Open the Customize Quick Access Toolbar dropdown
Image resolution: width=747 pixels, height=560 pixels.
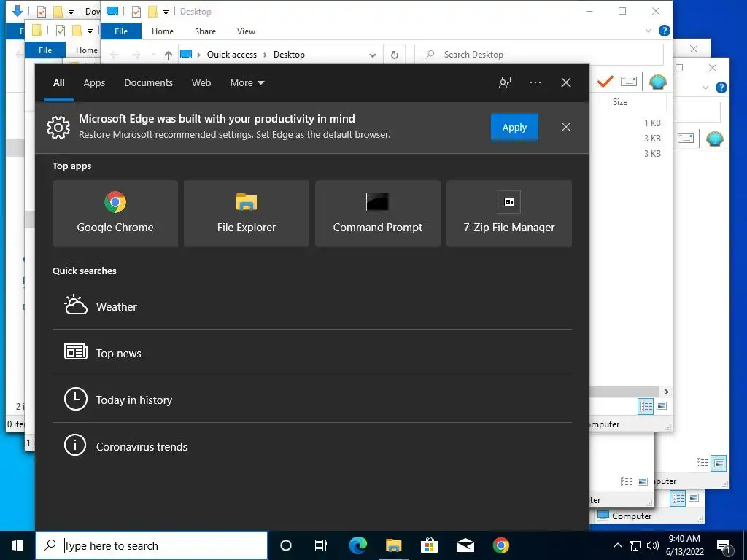166,12
